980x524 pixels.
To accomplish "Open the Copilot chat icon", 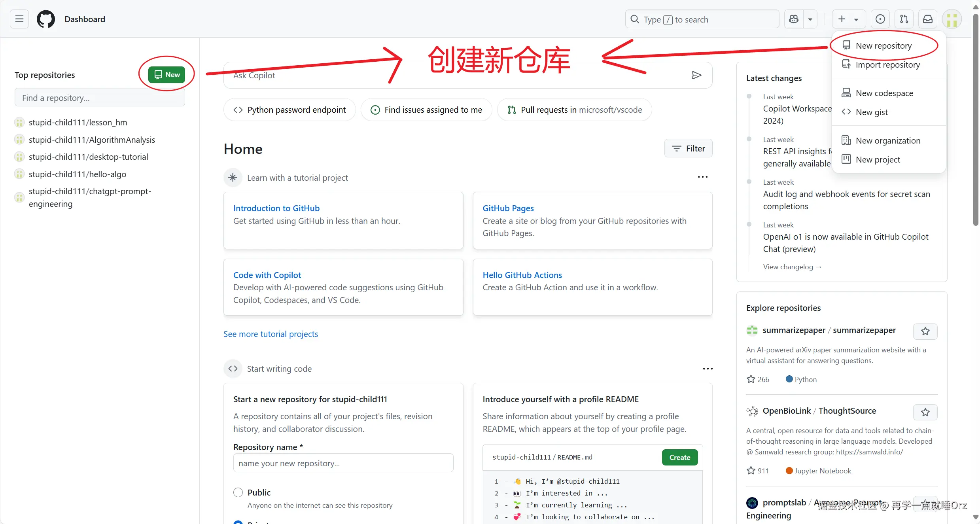I will point(794,19).
